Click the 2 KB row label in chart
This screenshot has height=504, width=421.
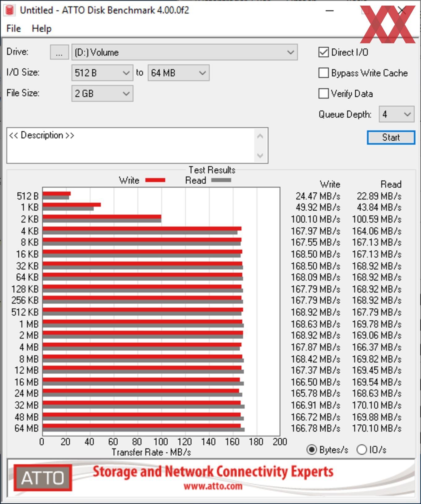(x=30, y=219)
